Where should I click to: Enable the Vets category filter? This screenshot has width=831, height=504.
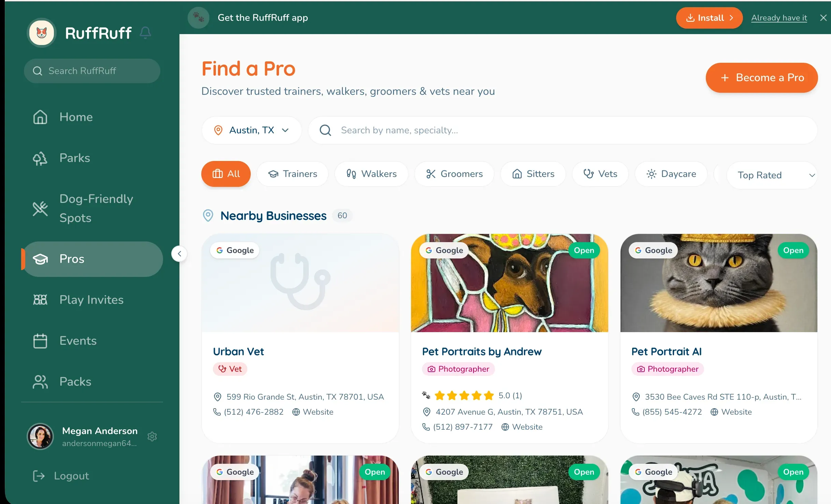pos(600,174)
